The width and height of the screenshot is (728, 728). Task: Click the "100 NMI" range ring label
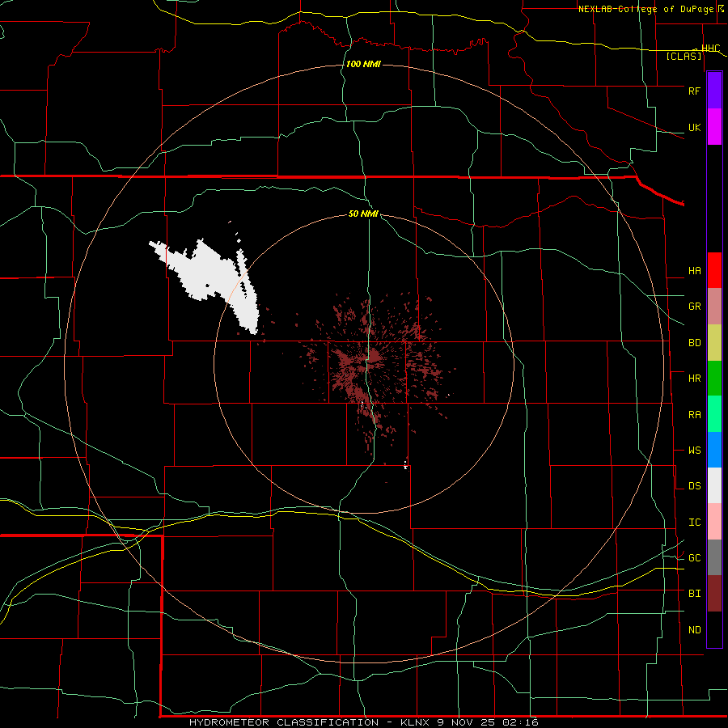pyautogui.click(x=363, y=64)
